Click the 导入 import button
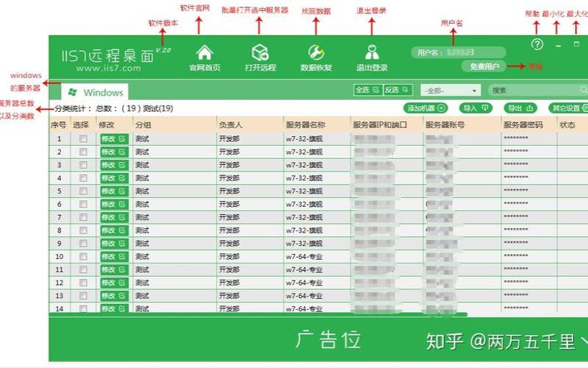 [476, 108]
